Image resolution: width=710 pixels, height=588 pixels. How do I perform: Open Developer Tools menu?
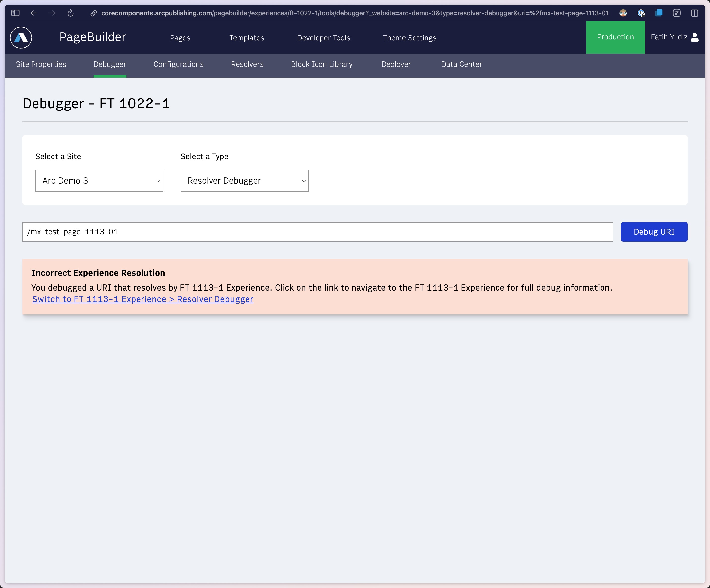[324, 37]
